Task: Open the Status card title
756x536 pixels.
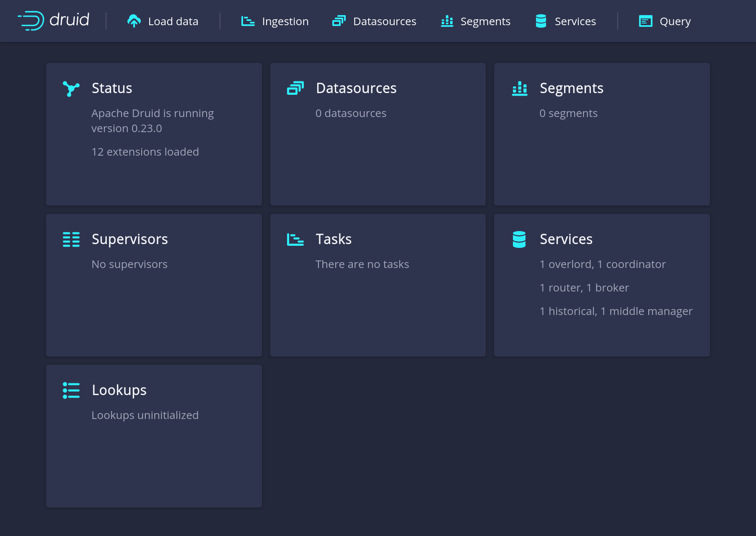Action: click(x=112, y=88)
